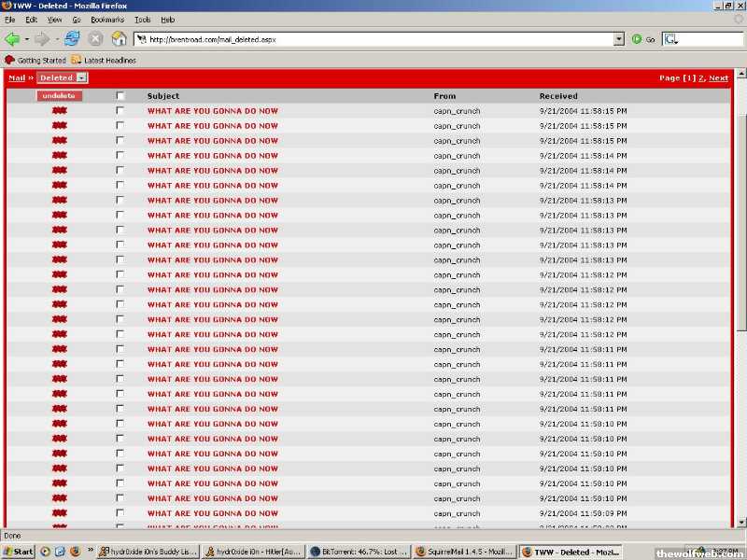
Task: Toggle the select-all checkbox in the header
Action: click(120, 96)
